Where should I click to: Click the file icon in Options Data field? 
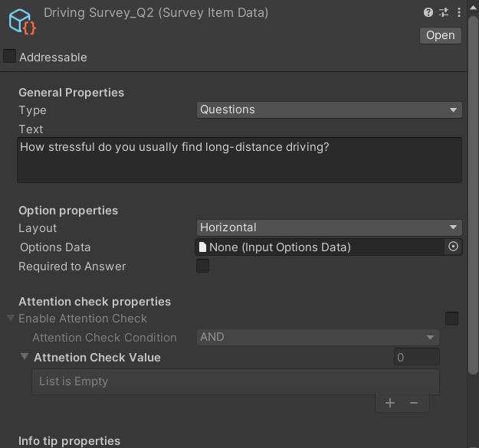pyautogui.click(x=202, y=247)
